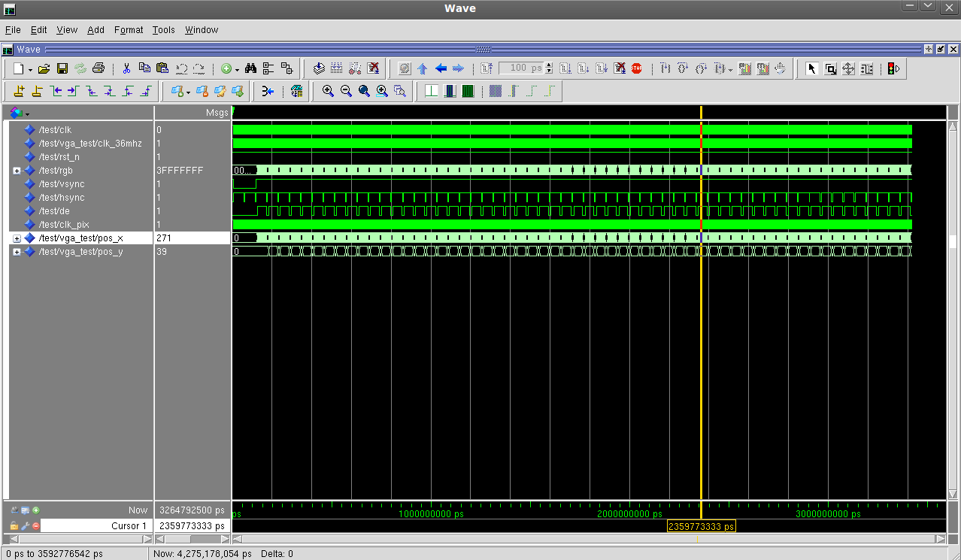This screenshot has height=560, width=961.
Task: Activate Select mode arrow pointer
Action: pyautogui.click(x=812, y=68)
